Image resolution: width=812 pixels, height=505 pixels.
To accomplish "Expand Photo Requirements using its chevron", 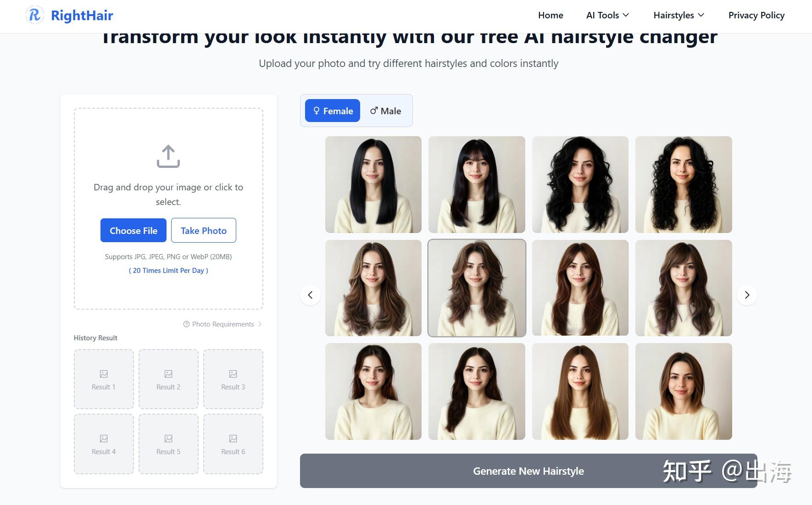I will [260, 324].
